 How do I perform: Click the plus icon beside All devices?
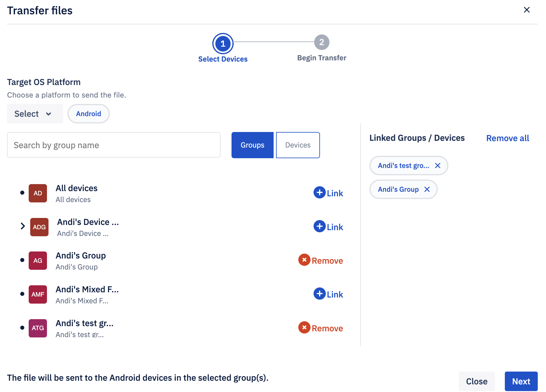(319, 193)
